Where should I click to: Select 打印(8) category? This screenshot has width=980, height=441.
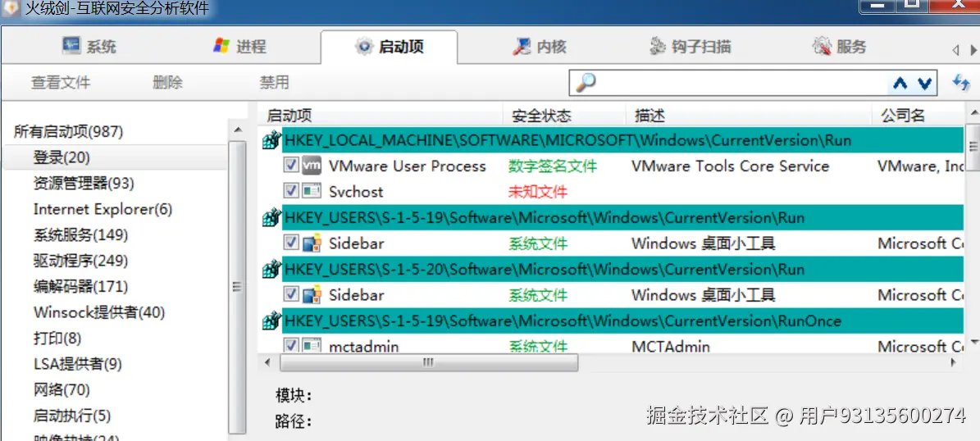(57, 338)
